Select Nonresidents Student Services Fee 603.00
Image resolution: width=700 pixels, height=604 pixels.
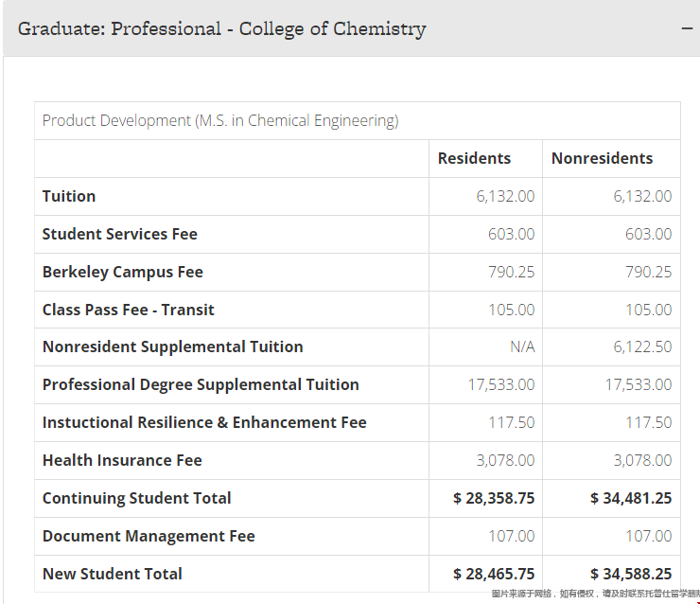pyautogui.click(x=648, y=234)
